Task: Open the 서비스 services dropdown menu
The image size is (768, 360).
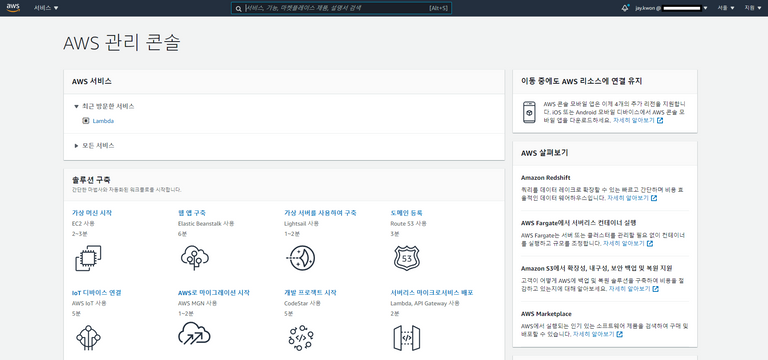Action: click(x=46, y=8)
